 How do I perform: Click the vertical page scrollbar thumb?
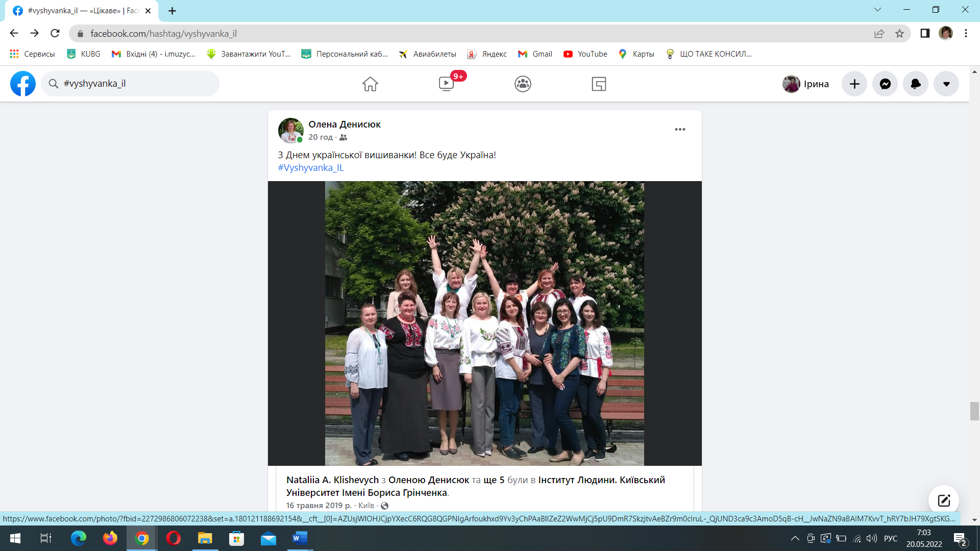coord(974,411)
